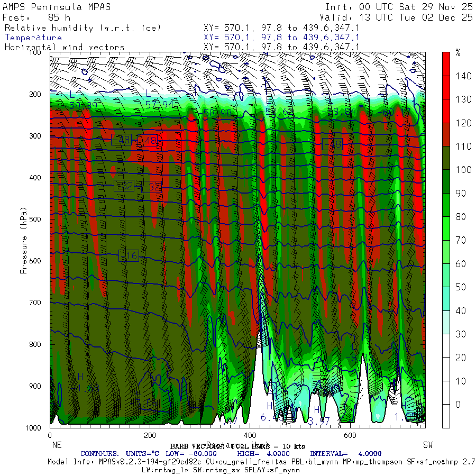
Task: Click the "Horizontal wind vectors" label
Action: 65,48
